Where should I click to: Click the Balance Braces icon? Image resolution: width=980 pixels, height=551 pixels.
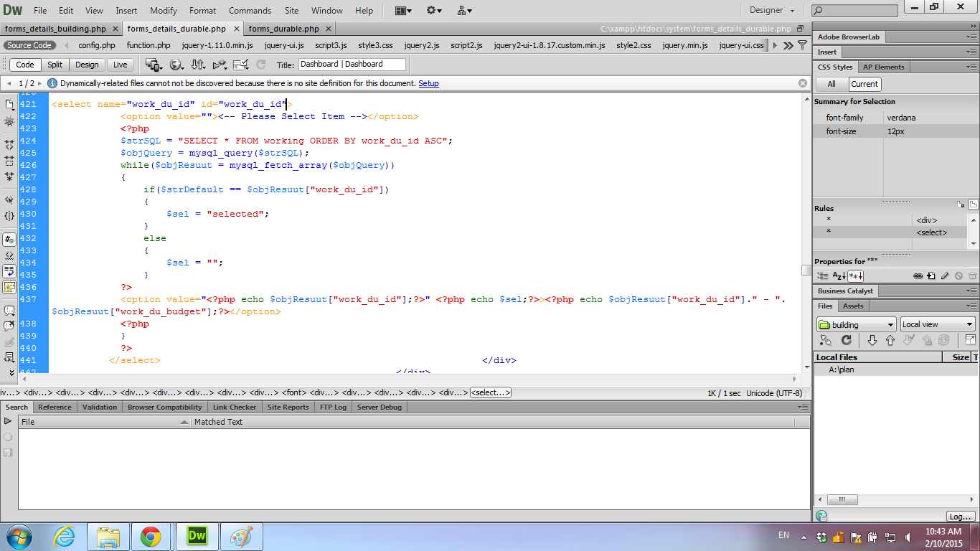pyautogui.click(x=9, y=216)
